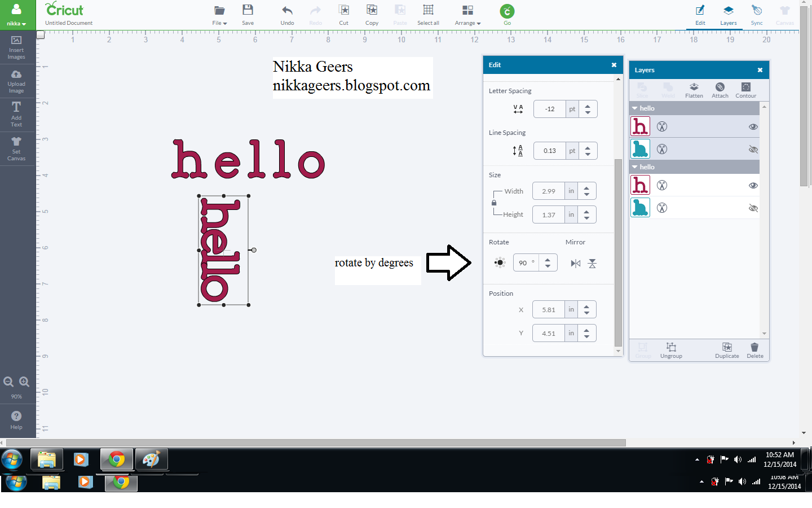
Task: Click the Sync icon at top right
Action: click(757, 15)
